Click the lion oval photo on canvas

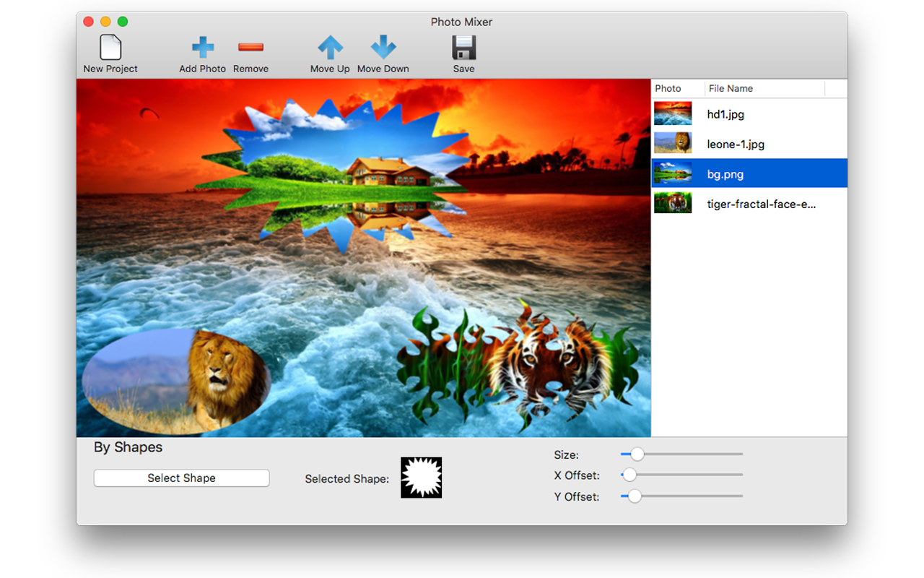(x=177, y=381)
